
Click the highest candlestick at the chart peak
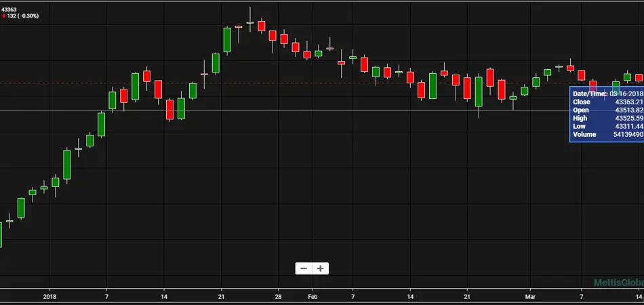tap(250, 22)
